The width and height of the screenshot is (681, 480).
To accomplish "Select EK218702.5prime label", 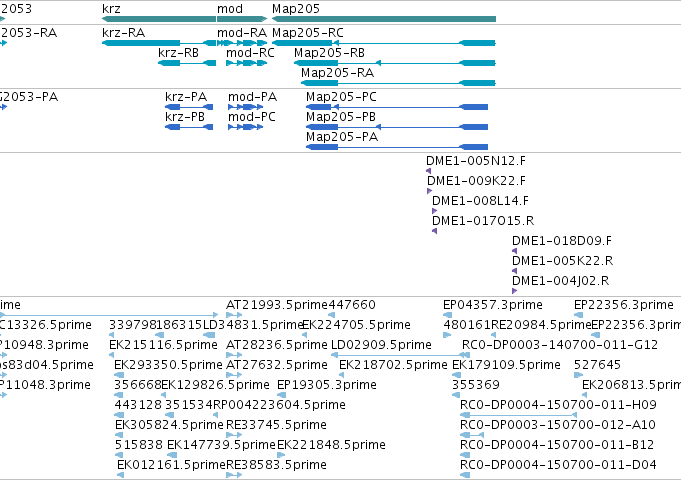I will [393, 364].
